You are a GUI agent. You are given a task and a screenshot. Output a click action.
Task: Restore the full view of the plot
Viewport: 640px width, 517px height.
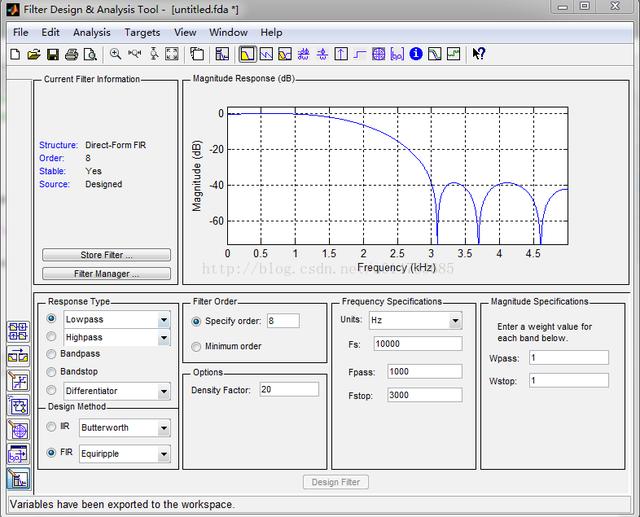click(172, 54)
